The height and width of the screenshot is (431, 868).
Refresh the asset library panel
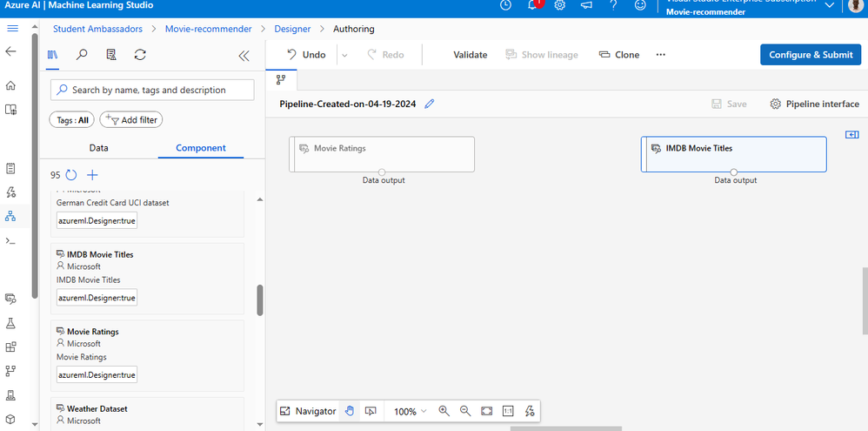tap(140, 55)
